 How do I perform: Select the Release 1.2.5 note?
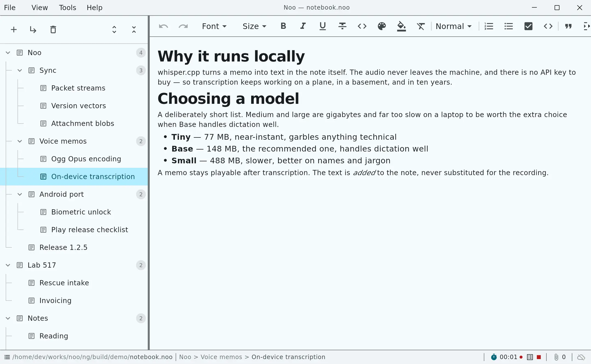tap(74, 248)
